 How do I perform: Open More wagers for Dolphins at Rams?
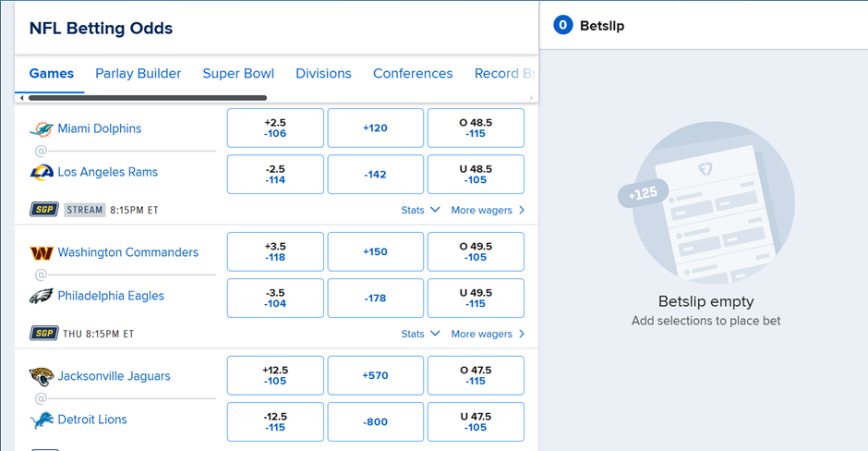(x=488, y=210)
